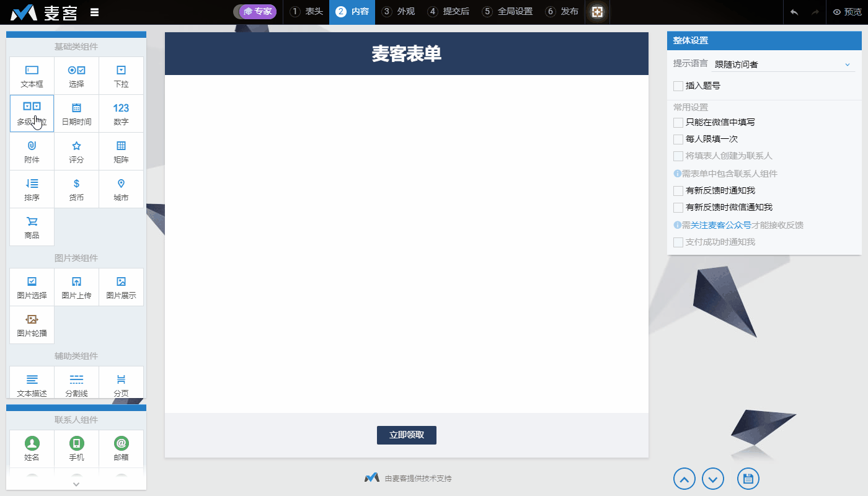Viewport: 868px width, 496px height.
Task: Add a 评分 rating component
Action: (x=77, y=151)
